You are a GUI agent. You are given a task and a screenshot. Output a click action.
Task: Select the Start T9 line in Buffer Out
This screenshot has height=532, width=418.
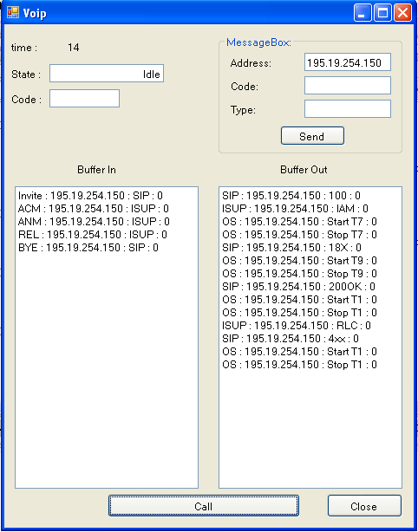[x=299, y=261]
